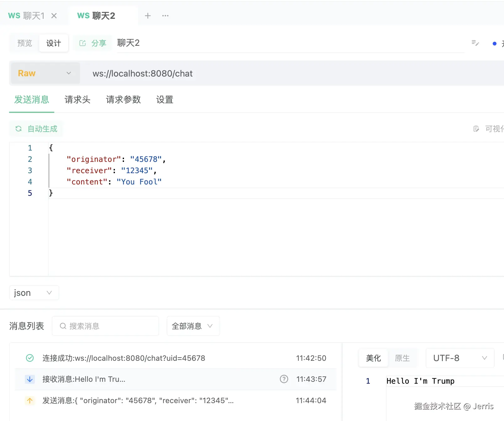The image size is (504, 421).
Task: Add a new tab with the plus icon
Action: click(x=148, y=16)
